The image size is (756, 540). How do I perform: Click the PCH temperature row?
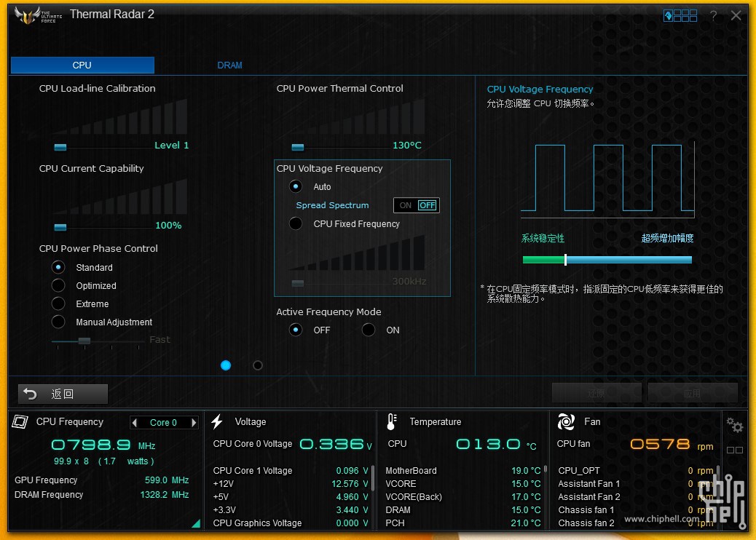(463, 523)
